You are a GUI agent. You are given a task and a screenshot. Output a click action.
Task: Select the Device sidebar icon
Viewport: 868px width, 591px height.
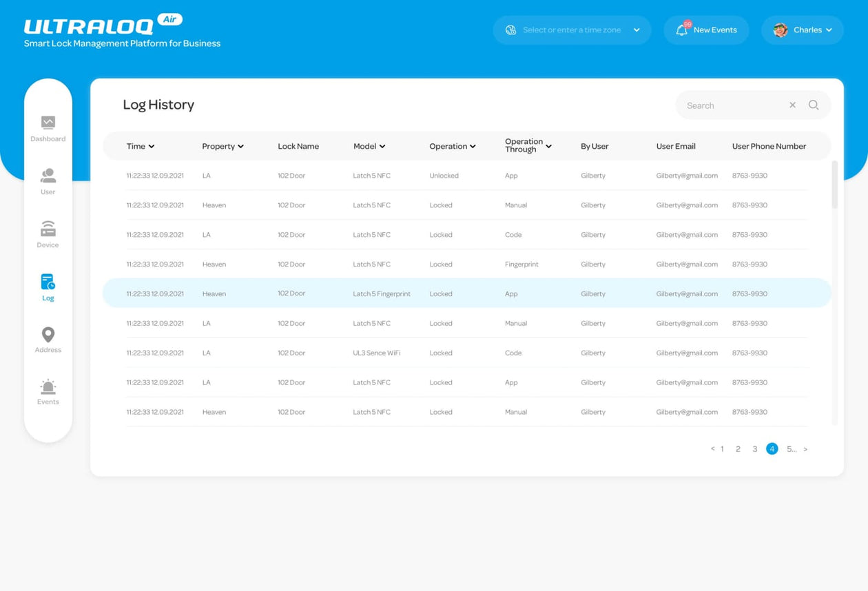(x=48, y=229)
